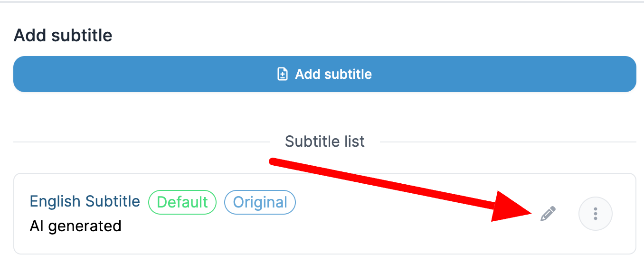This screenshot has height=264, width=644.
Task: Click the gray pencil tip on the card
Action: tap(543, 219)
